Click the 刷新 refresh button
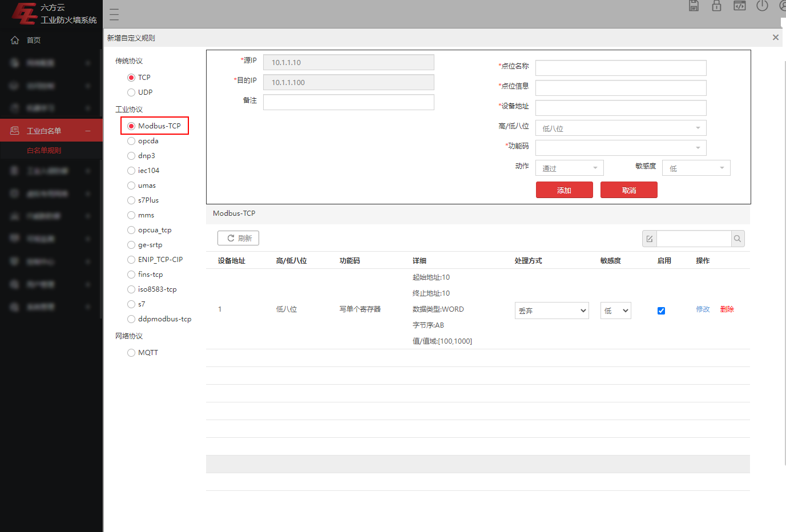This screenshot has height=532, width=786. click(x=239, y=238)
